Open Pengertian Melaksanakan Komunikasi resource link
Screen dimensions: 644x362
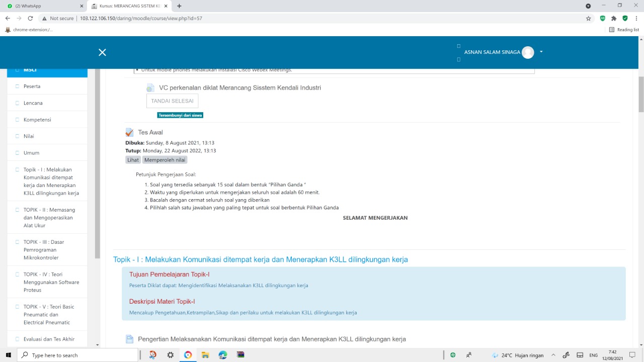point(272,339)
